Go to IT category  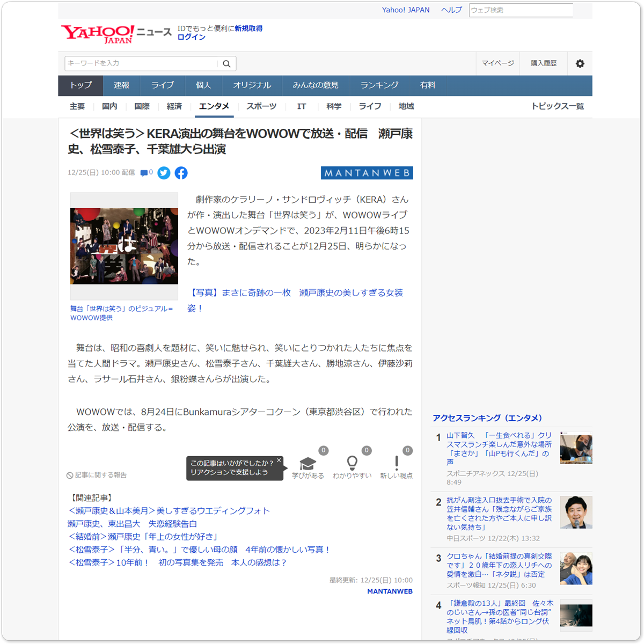(x=302, y=106)
